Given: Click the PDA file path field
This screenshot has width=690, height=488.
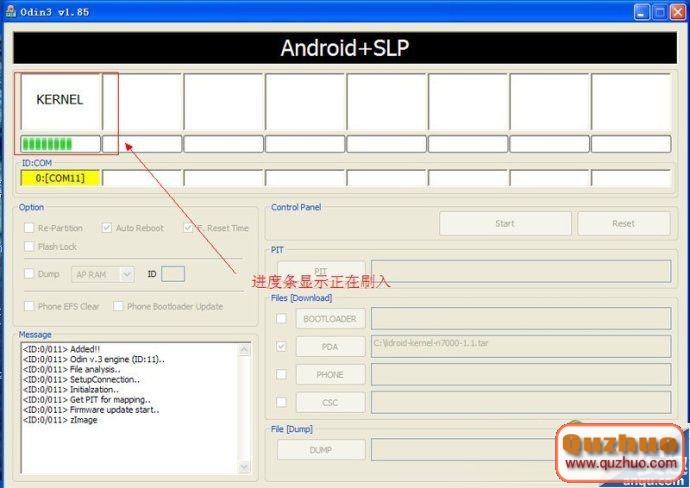Looking at the screenshot, I should 521,346.
